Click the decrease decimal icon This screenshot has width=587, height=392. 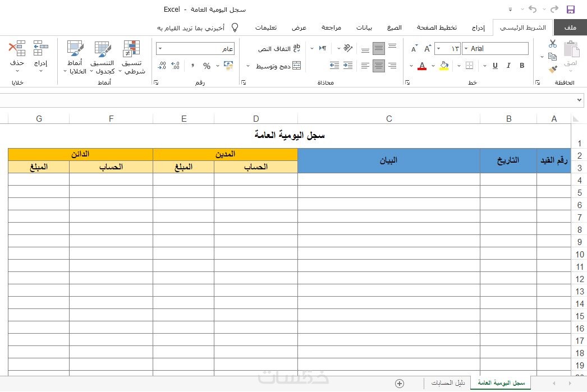[162, 66]
